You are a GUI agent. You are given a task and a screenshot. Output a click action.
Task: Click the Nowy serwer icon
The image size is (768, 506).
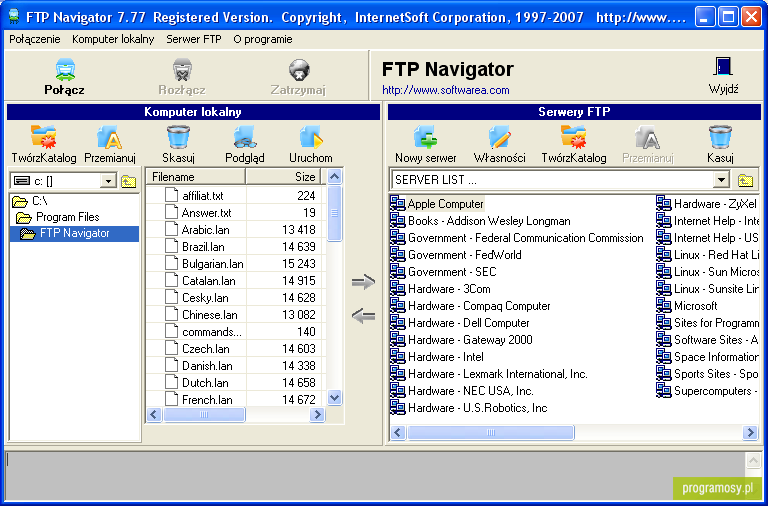(x=425, y=137)
